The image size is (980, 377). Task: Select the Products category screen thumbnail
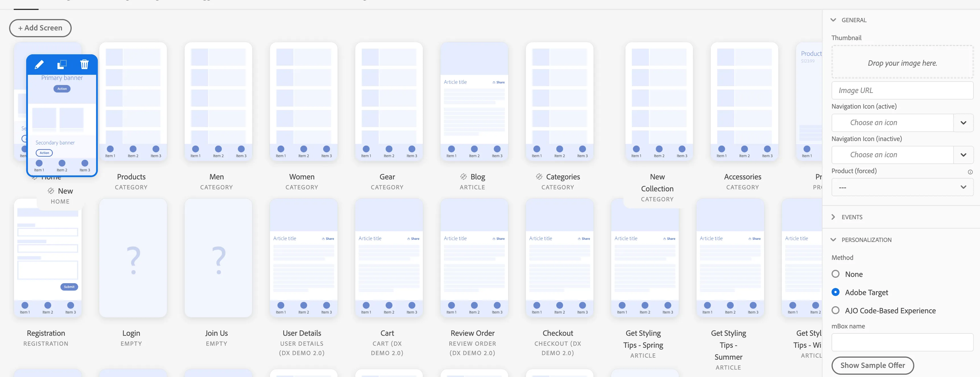click(x=133, y=101)
